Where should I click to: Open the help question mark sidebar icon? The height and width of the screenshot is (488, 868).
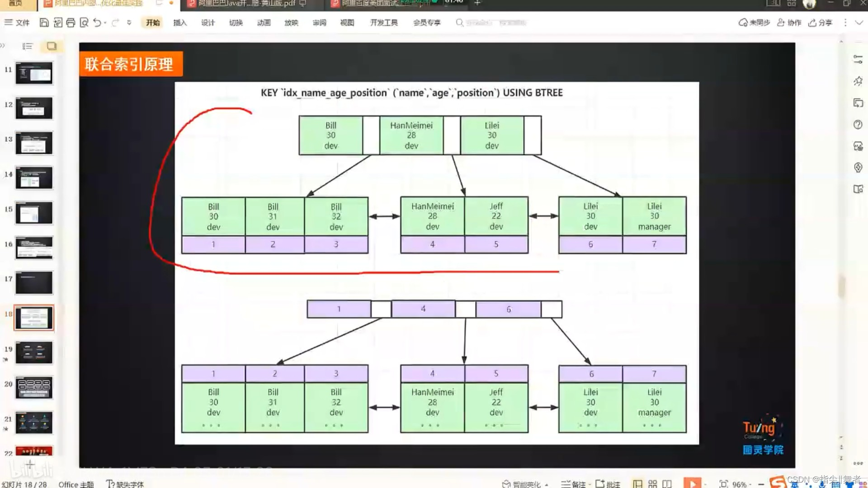858,125
